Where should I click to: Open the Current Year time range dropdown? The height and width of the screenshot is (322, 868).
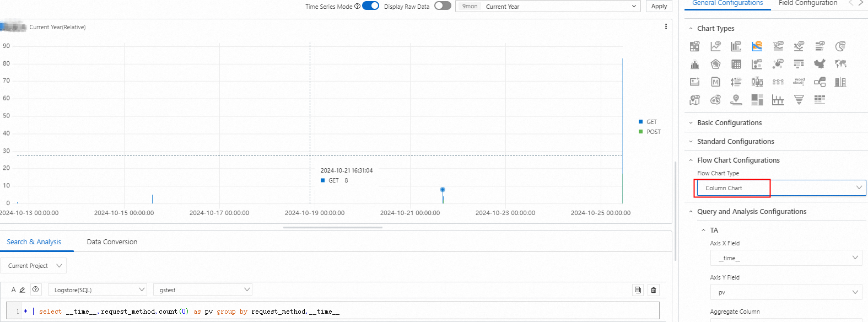tap(549, 7)
